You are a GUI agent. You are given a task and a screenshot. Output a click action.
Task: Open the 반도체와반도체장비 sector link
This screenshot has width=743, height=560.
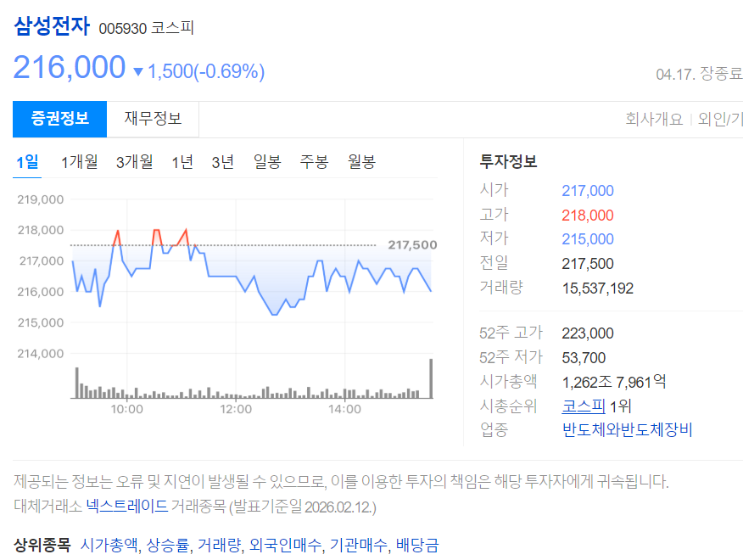pos(627,430)
